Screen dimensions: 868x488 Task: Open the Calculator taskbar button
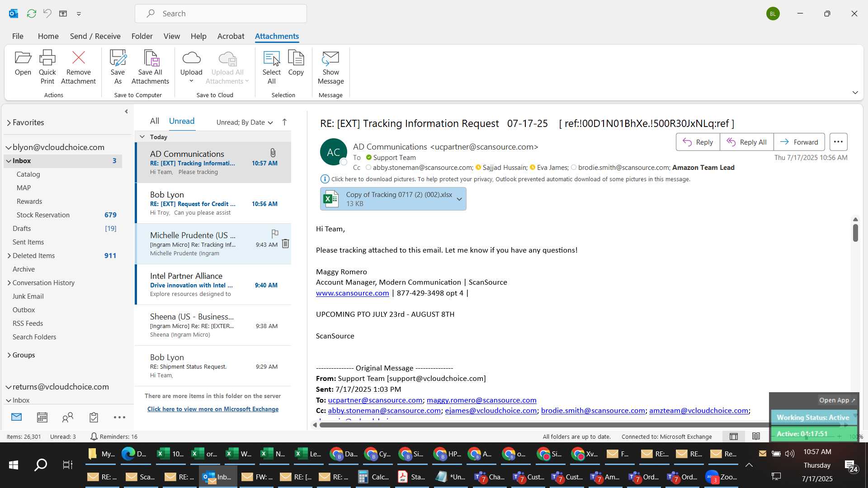tap(373, 477)
